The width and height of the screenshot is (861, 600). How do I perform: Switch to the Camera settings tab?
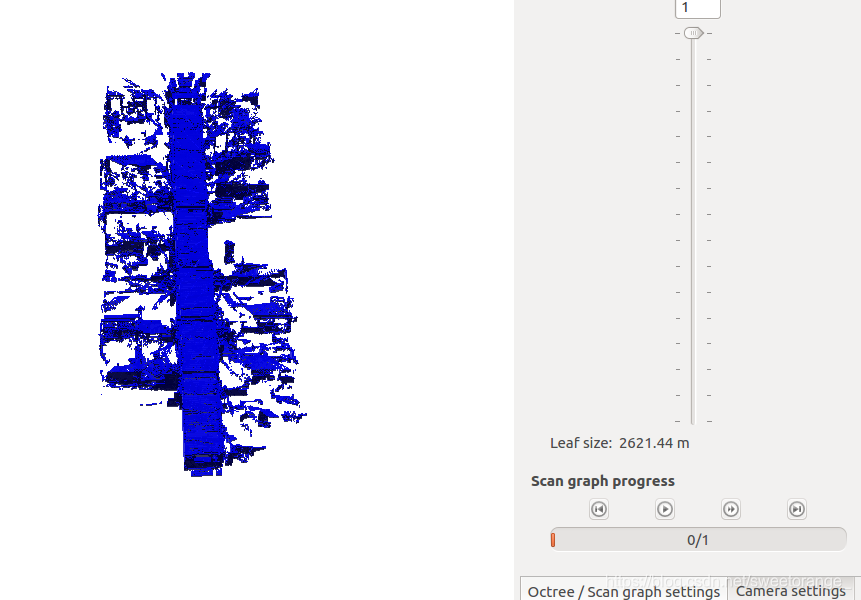coord(790,591)
